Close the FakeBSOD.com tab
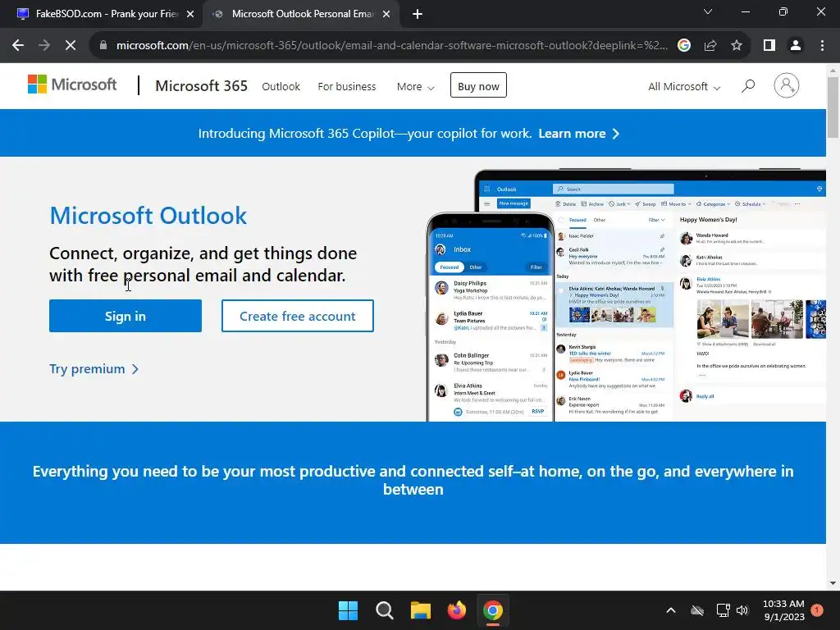840x630 pixels. [190, 15]
